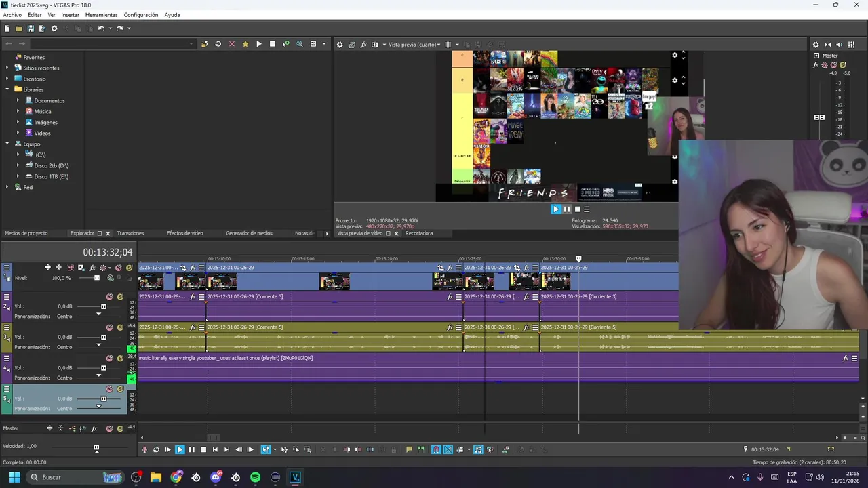Expand Disco 2tb (D:) drive
Image resolution: width=868 pixels, height=488 pixels.
pos(18,165)
